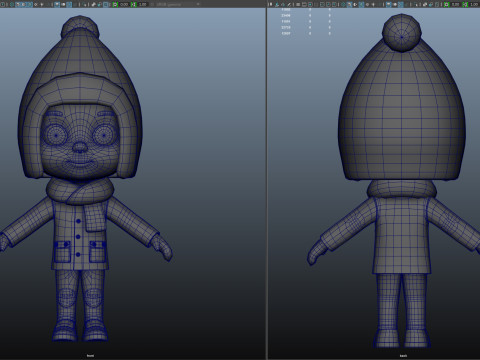The width and height of the screenshot is (480, 360).
Task: Toggle the film gate icon in back view toolbar
Action: tap(304, 5)
